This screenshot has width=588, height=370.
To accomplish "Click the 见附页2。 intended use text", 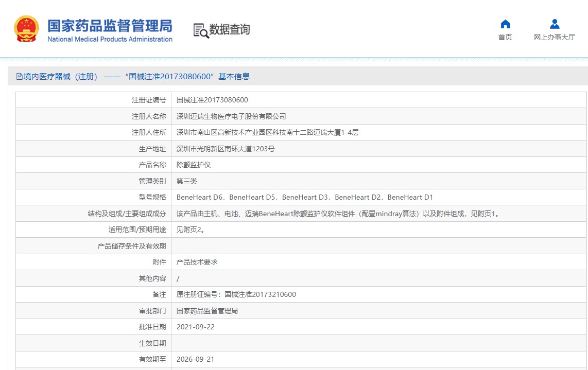I will [191, 230].
